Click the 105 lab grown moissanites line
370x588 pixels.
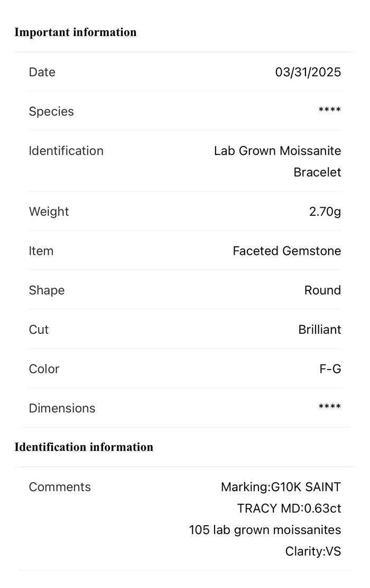tap(265, 530)
